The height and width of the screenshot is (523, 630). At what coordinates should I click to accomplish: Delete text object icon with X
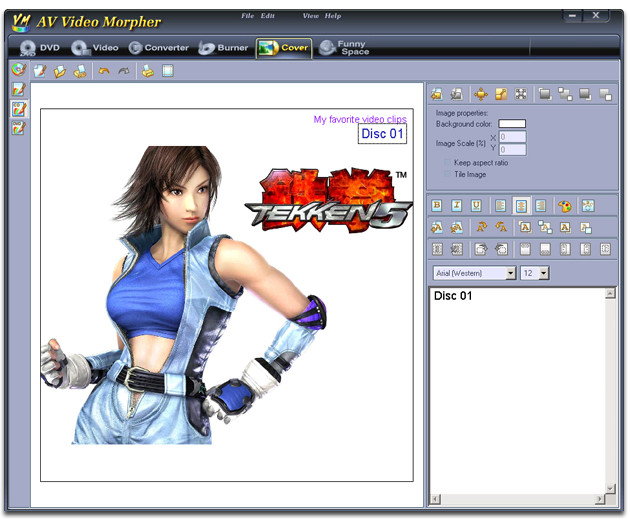tap(457, 227)
